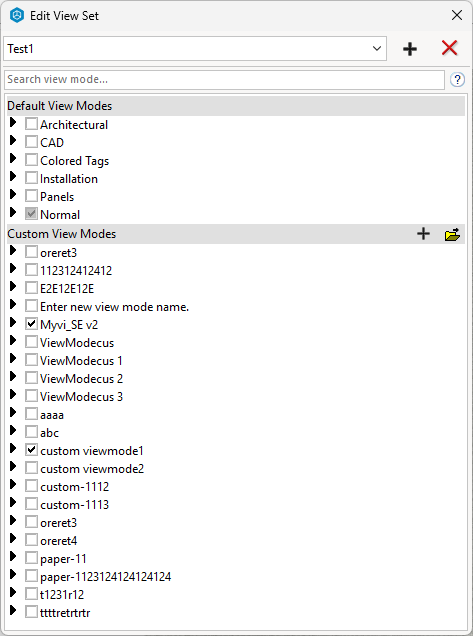Uncheck the Myvi_SE v2 view mode

click(31, 324)
